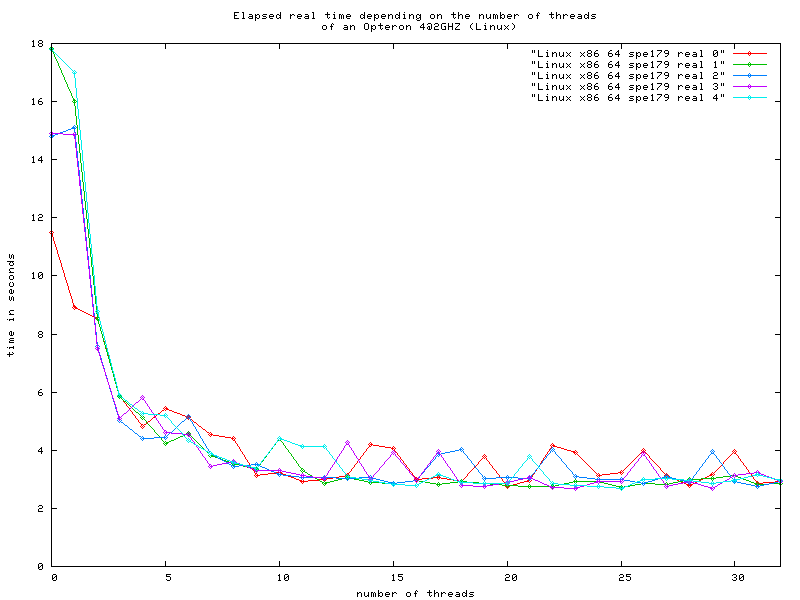Click the blue "real 2" legend line sample
Image resolution: width=800 pixels, height=600 pixels.
point(749,75)
